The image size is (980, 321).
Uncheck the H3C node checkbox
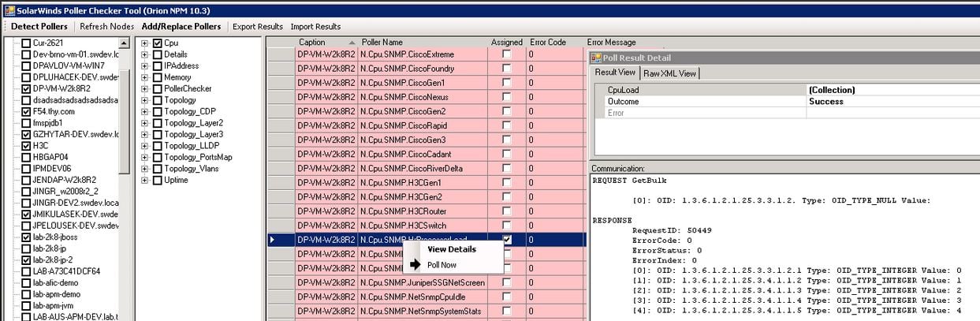(x=27, y=146)
